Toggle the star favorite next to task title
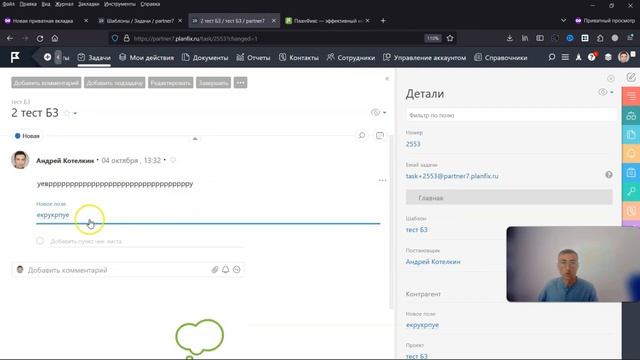 click(67, 113)
